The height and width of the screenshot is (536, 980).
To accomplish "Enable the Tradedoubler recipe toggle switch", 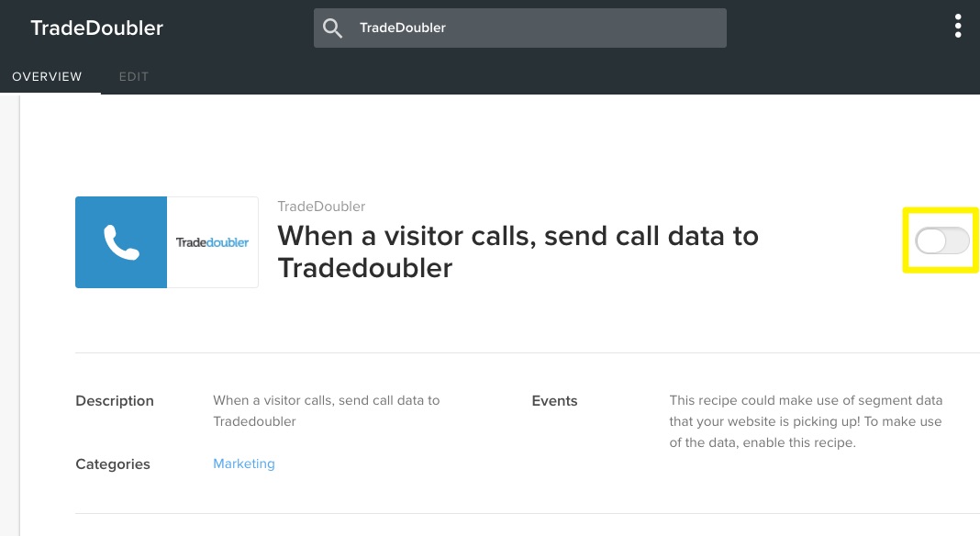I will coord(941,240).
